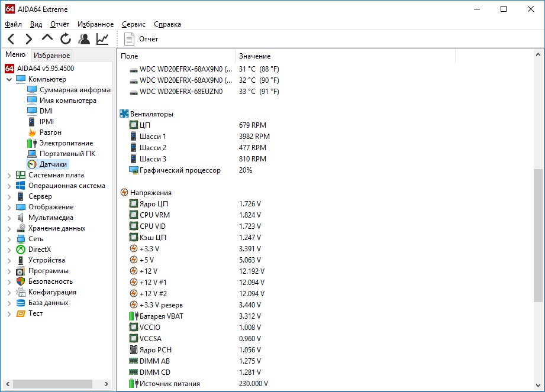Open the Справка menu
This screenshot has width=545, height=392.
167,24
